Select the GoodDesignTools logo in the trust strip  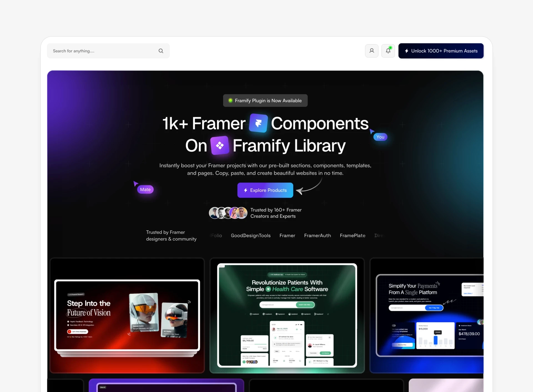251,235
